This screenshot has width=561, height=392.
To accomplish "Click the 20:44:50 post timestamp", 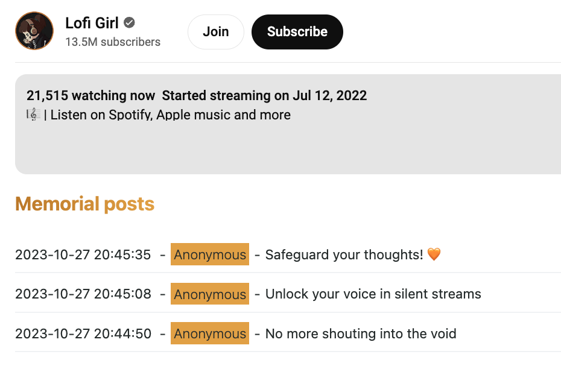I will click(x=83, y=334).
